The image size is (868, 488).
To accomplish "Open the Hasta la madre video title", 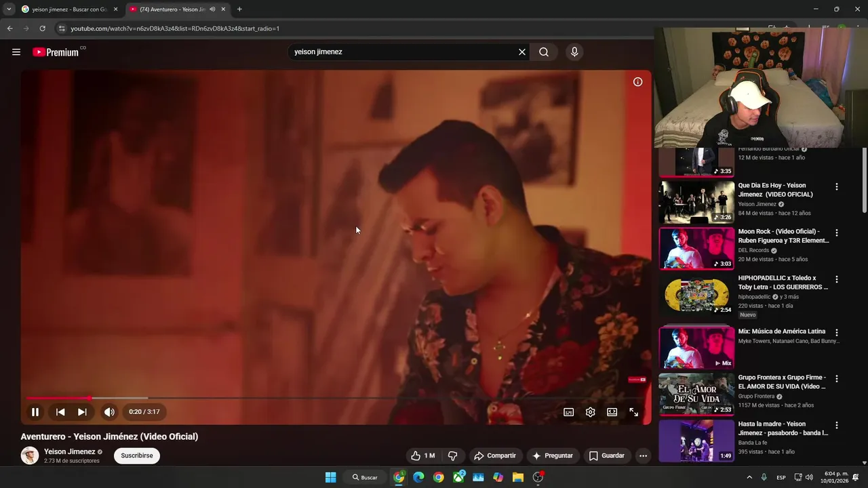I will coord(783,428).
